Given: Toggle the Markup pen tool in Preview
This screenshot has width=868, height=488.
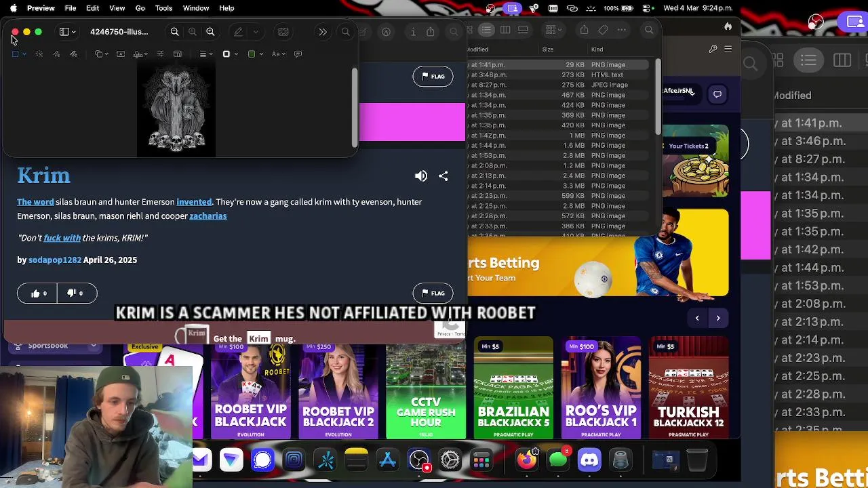Looking at the screenshot, I should [238, 32].
